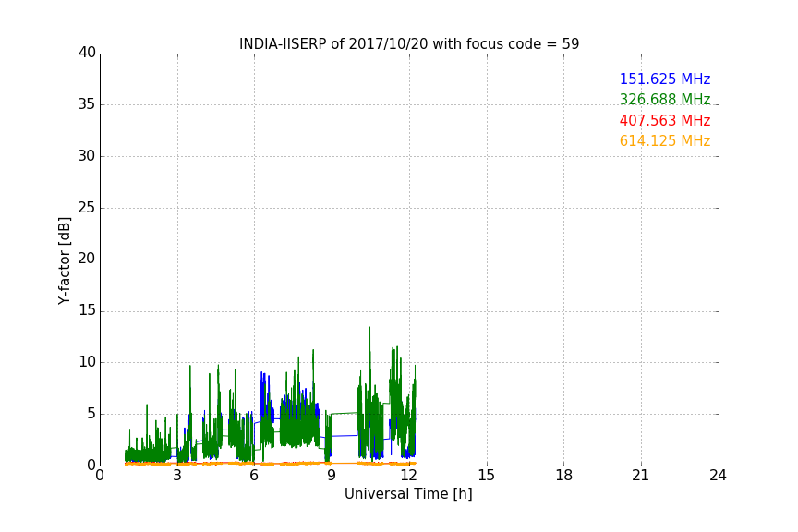The height and width of the screenshot is (532, 798).
Task: Click the x-axis tick label 15
Action: pos(487,476)
